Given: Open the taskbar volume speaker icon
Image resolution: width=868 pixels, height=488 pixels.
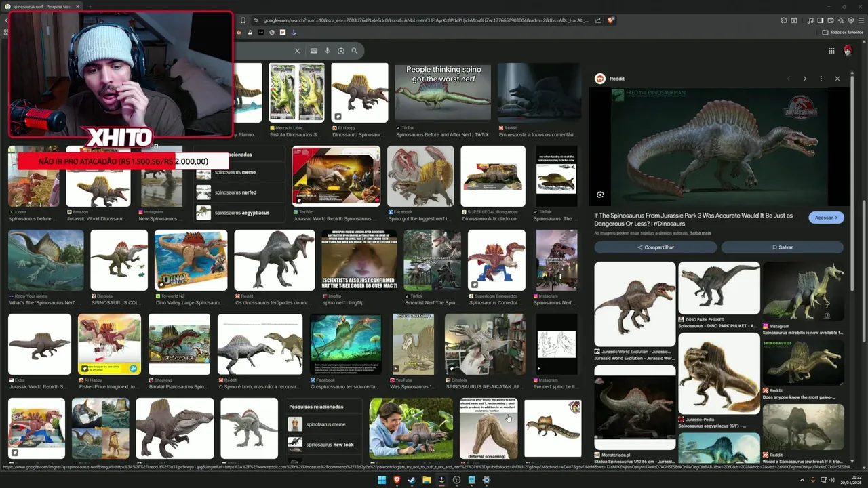Looking at the screenshot, I should pyautogui.click(x=833, y=480).
